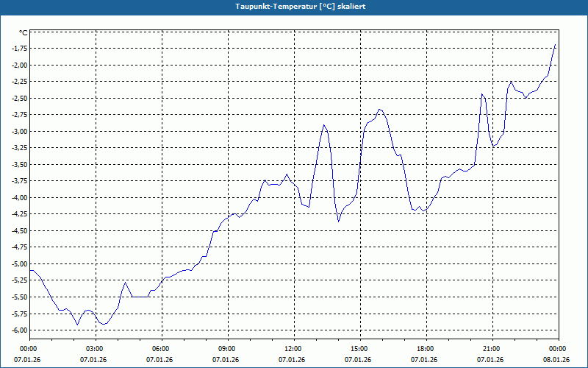The image size is (588, 368).
Task: Click the -4,25 y-axis label
Action: coord(21,213)
